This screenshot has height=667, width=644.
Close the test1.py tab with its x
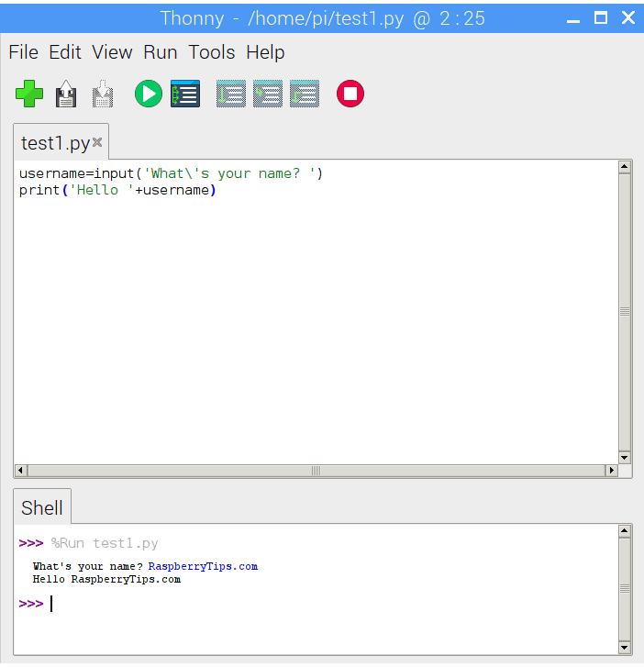pos(97,142)
